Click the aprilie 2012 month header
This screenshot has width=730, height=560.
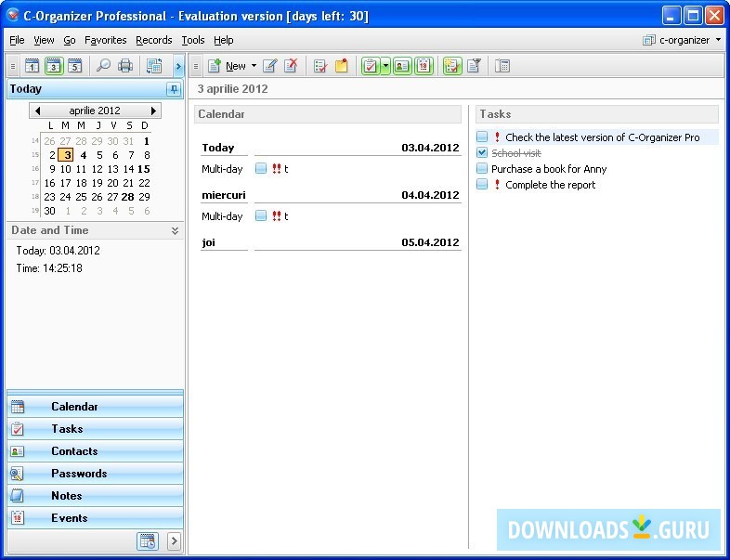click(95, 111)
